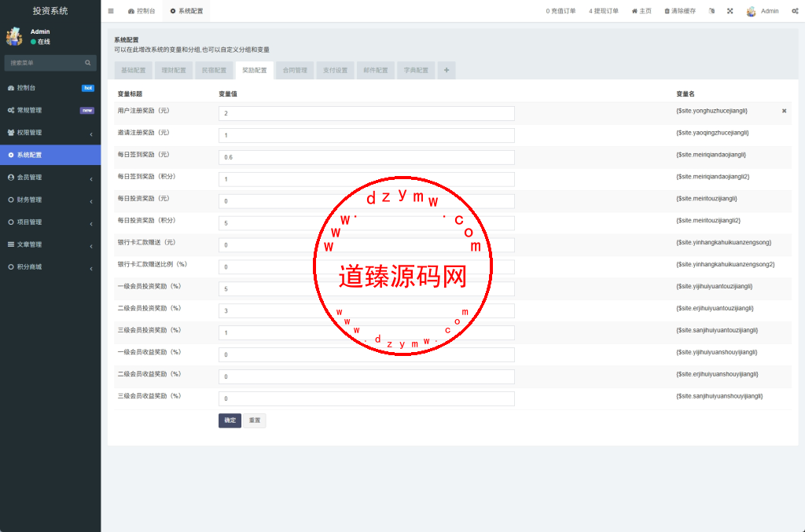
Task: Switch to 合同管理 tab
Action: click(x=295, y=70)
